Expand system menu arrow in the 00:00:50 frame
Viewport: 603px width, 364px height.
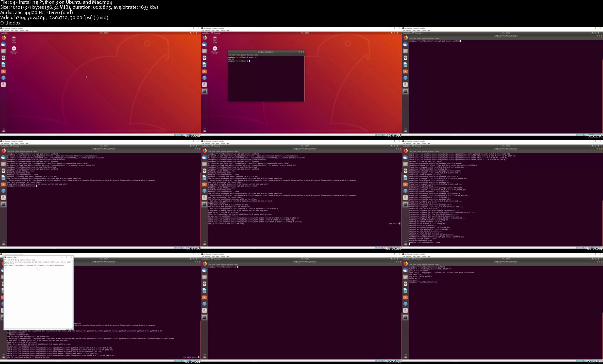[199, 33]
